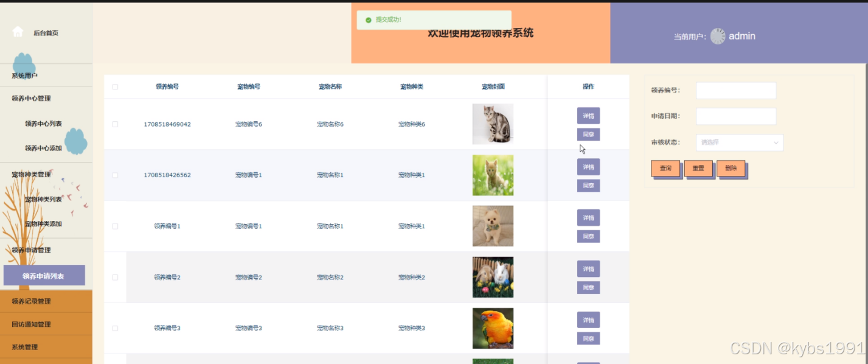The width and height of the screenshot is (868, 364).
Task: Open the kitten-in-grass cover image for row 1708518426562
Action: tap(493, 175)
